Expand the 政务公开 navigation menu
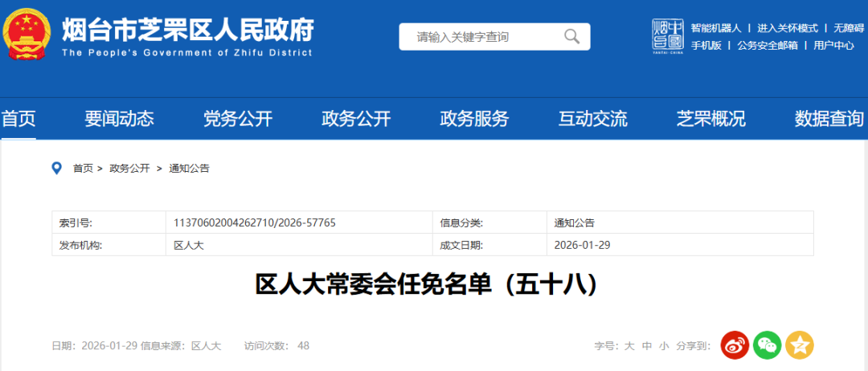 pos(356,119)
